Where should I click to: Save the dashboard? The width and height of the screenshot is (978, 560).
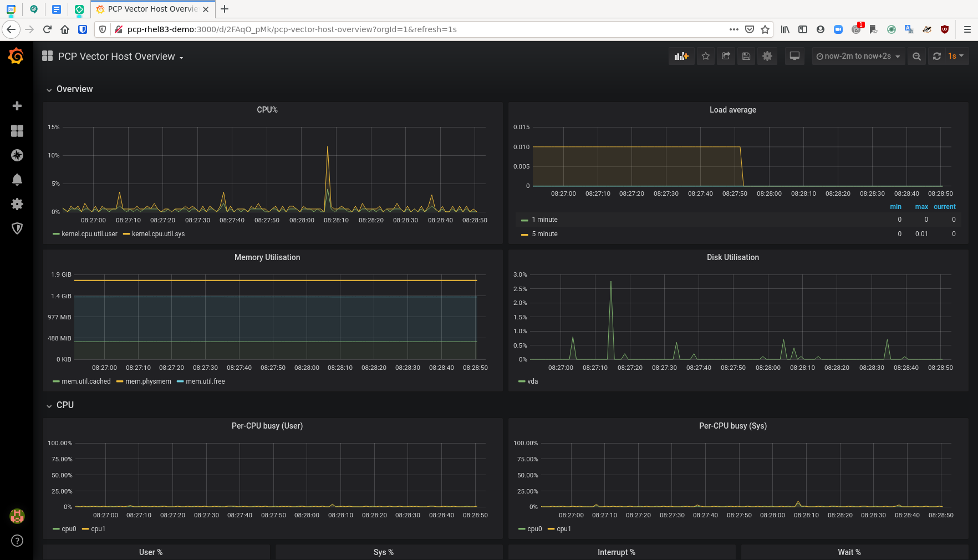click(x=746, y=56)
